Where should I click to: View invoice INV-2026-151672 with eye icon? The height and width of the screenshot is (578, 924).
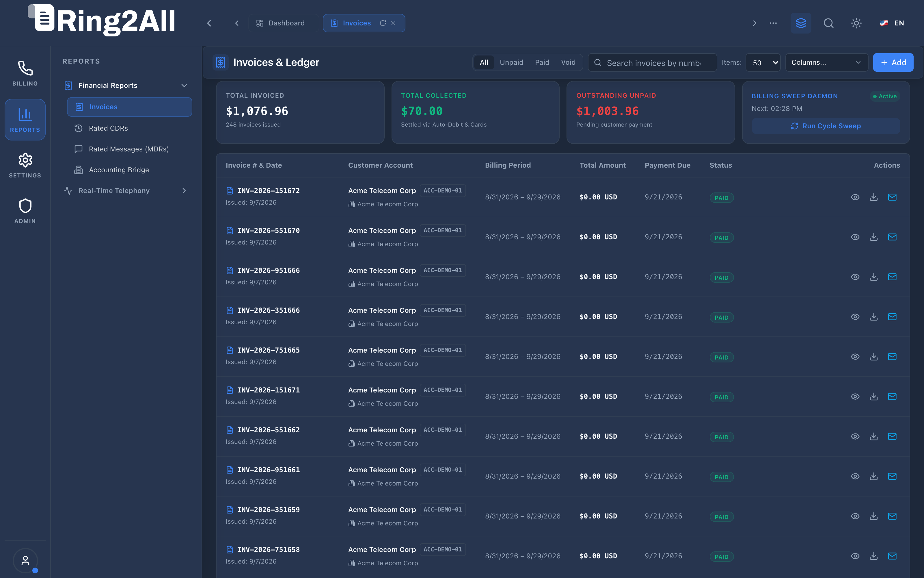pyautogui.click(x=855, y=197)
